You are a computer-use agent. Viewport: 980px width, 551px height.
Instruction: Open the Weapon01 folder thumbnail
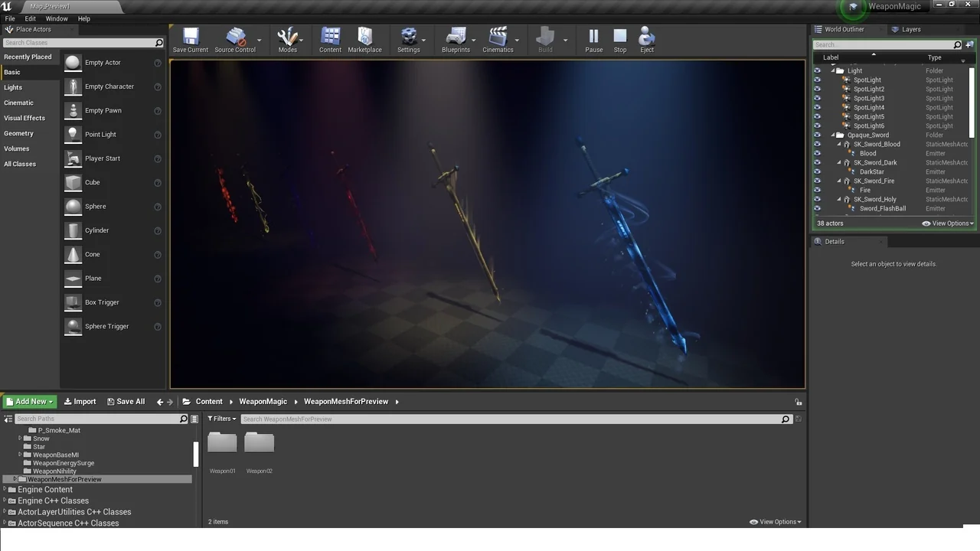pos(222,444)
